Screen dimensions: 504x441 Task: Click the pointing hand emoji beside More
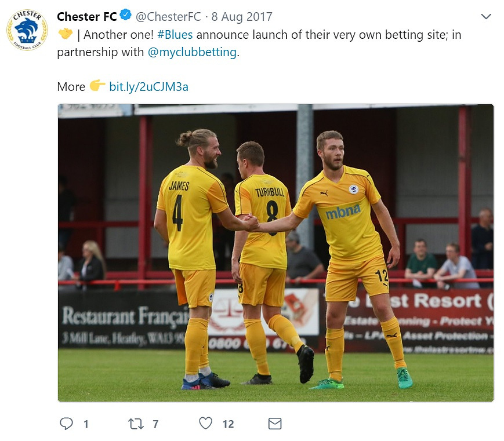click(x=97, y=85)
